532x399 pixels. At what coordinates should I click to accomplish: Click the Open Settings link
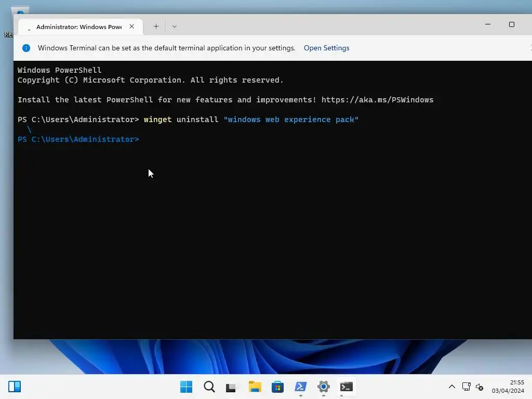coord(326,48)
